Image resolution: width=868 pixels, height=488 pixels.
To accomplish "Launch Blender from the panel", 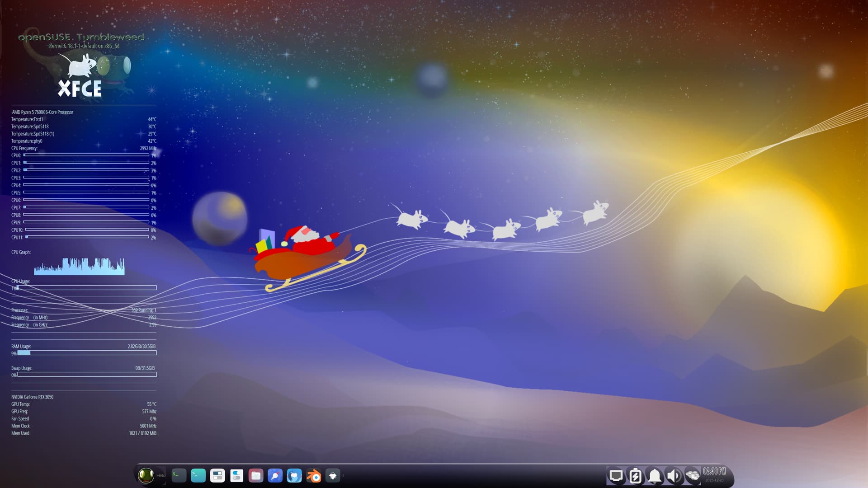I will 314,475.
